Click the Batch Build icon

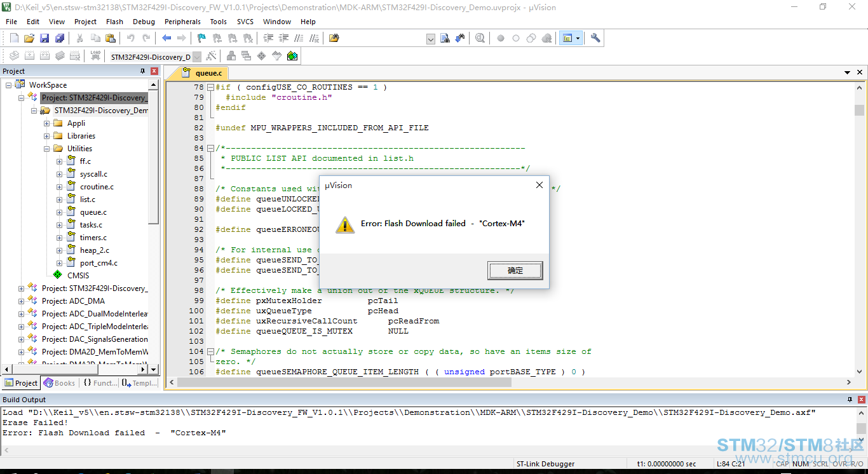(60, 56)
